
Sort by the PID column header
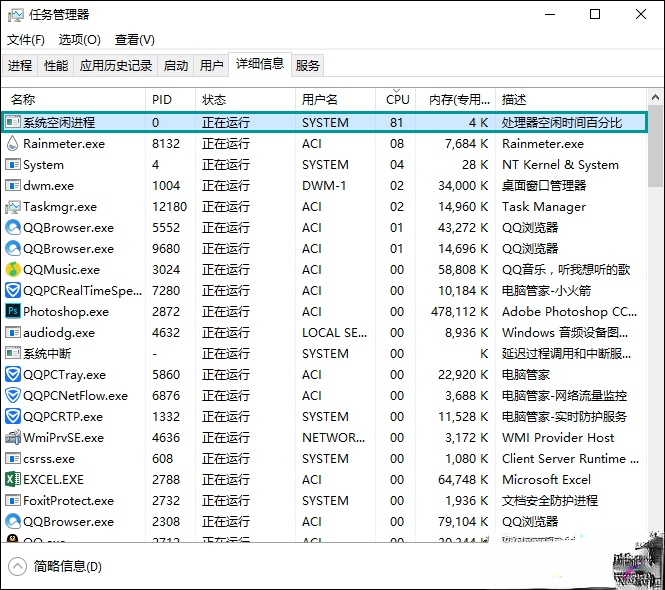[x=170, y=100]
